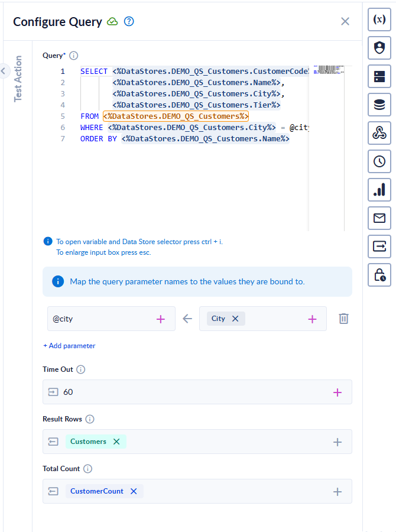Screen dimensions: 396x532
Task: Click the help question mark icon
Action: click(x=129, y=21)
